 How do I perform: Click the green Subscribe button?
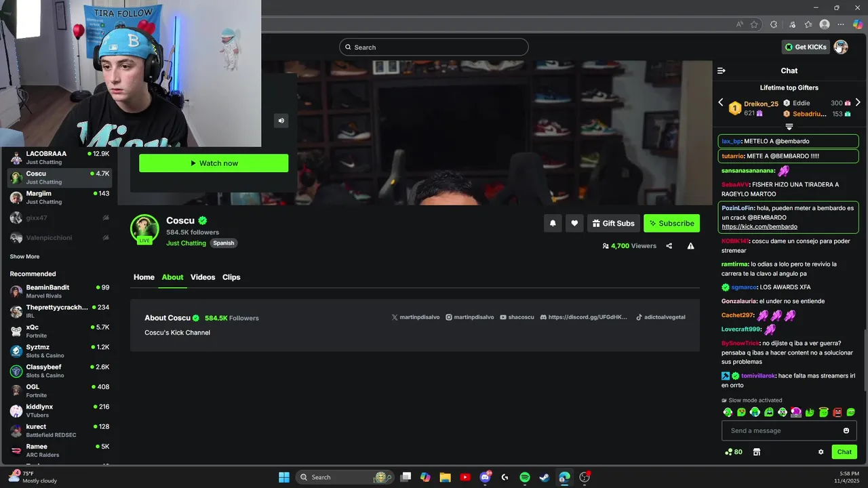coord(671,223)
